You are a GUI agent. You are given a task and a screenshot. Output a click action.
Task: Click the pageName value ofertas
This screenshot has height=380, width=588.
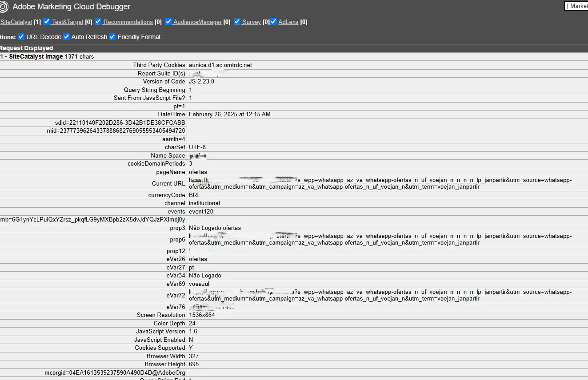(x=198, y=172)
